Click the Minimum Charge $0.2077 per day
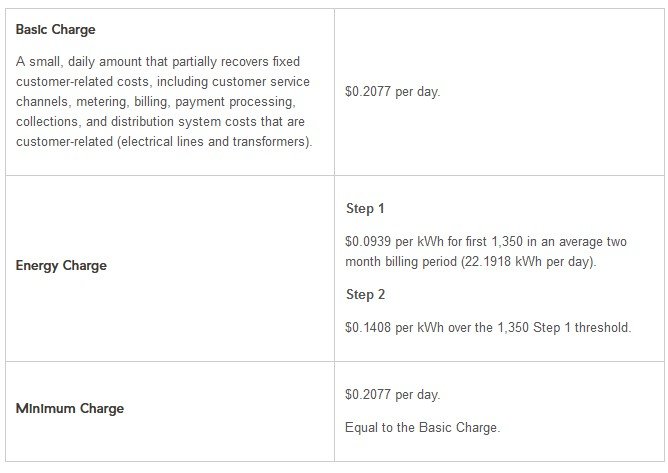 392,395
